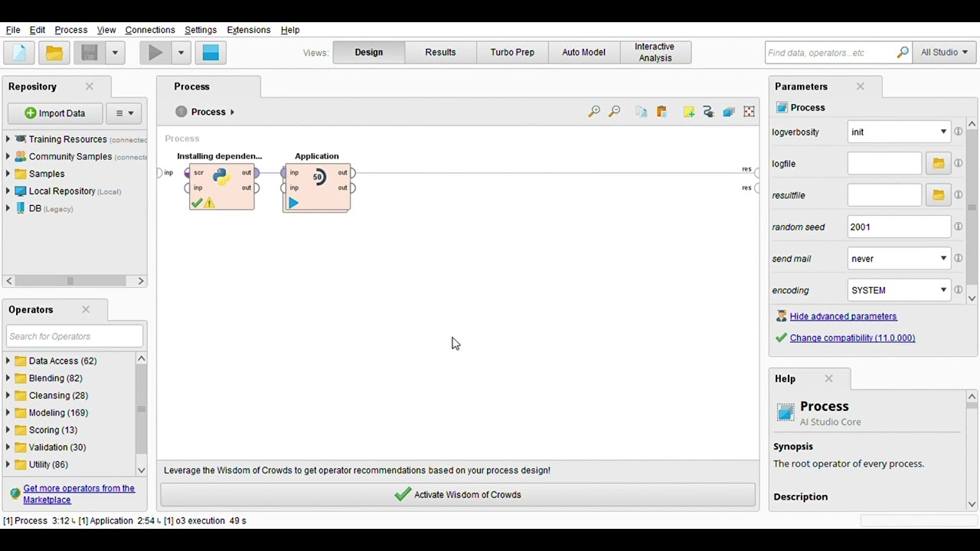The image size is (980, 551).
Task: Run the process with the play button
Action: tap(155, 53)
